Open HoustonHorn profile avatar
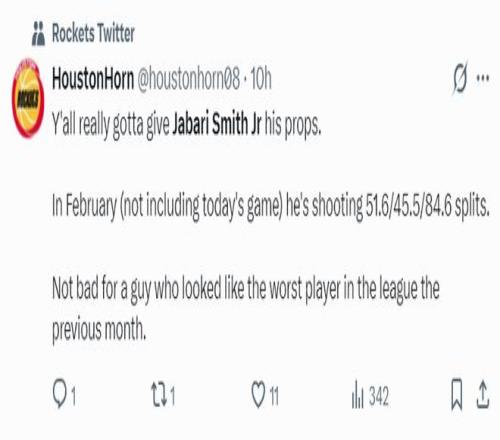The height and width of the screenshot is (440, 500). point(28,98)
